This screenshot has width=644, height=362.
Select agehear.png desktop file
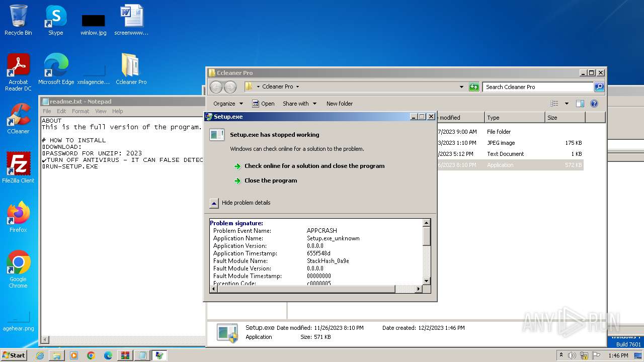[x=18, y=322]
